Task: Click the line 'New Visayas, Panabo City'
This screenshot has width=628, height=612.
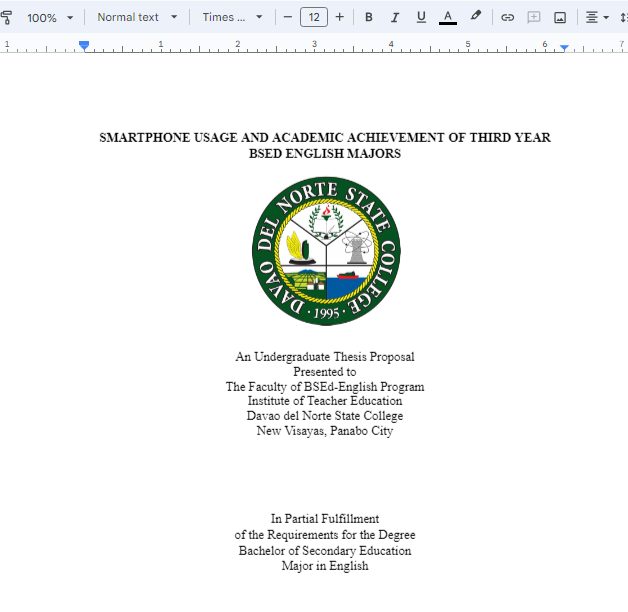Action: 325,431
